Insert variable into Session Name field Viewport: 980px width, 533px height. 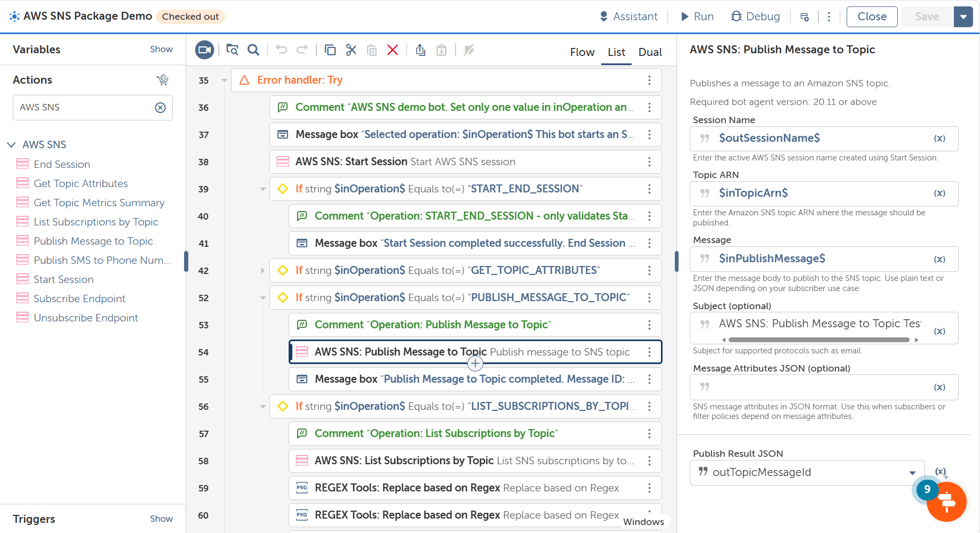939,139
